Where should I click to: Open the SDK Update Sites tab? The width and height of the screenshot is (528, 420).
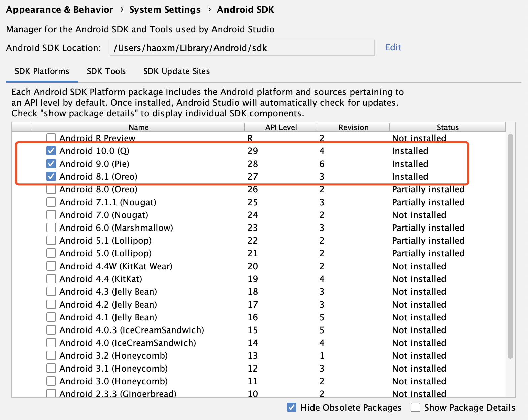(x=176, y=71)
